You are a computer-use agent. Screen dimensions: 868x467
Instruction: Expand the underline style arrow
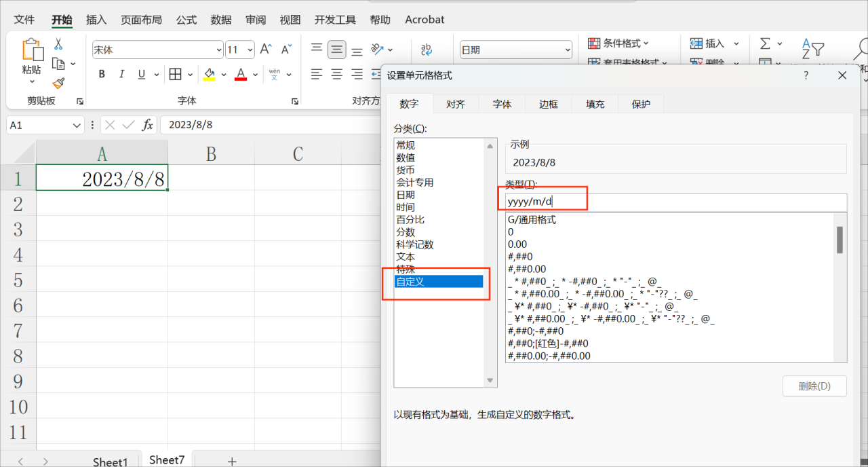(156, 75)
